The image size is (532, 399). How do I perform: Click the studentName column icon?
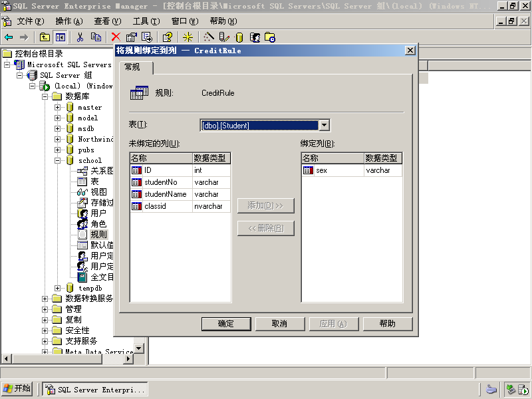click(136, 194)
